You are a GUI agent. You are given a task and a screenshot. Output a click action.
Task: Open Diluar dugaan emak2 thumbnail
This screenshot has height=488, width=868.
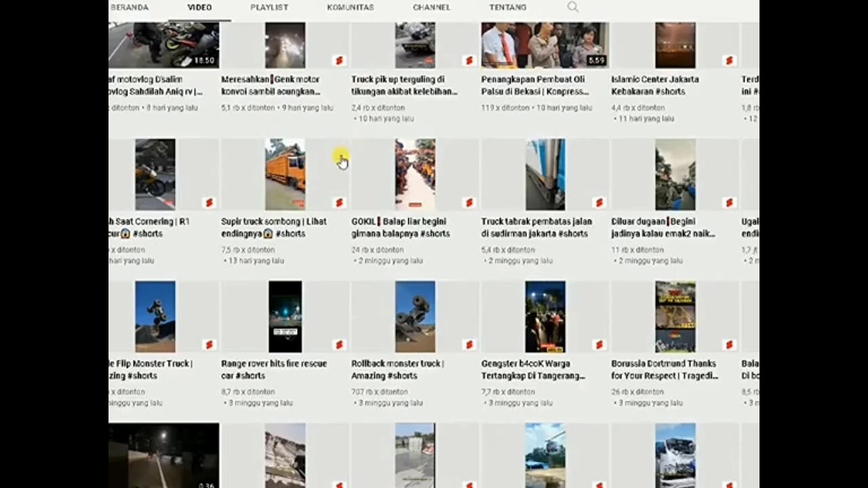[675, 174]
